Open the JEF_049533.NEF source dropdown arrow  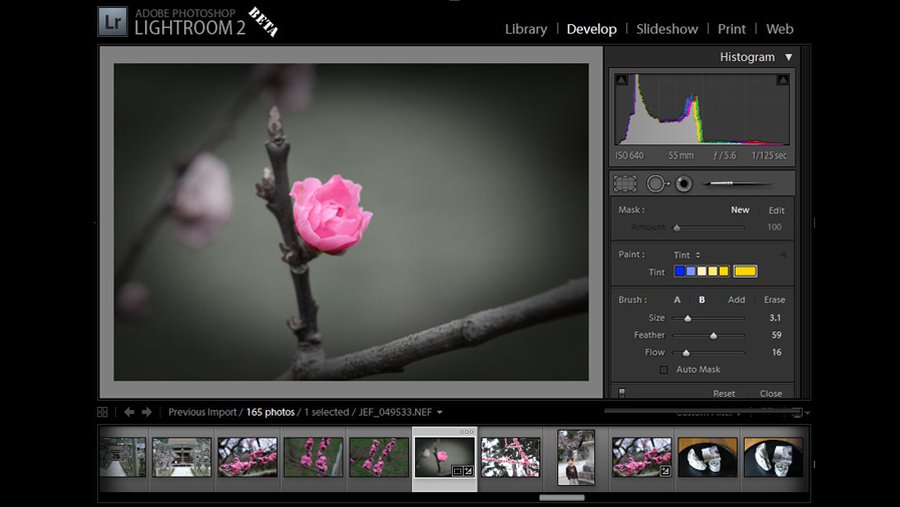click(440, 412)
